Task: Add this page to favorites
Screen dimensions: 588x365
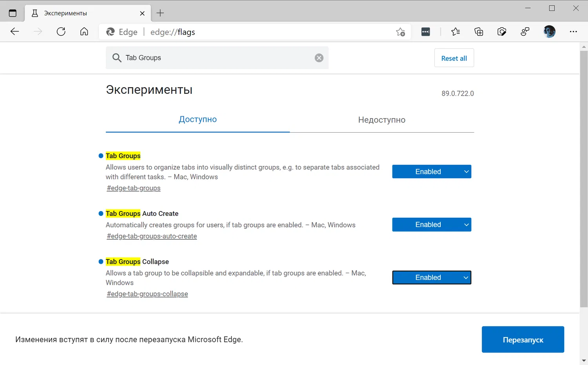Action: [400, 32]
